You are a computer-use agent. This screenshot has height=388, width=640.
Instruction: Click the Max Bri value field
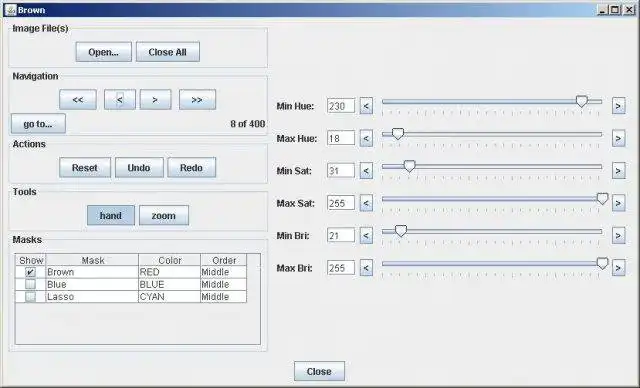[341, 268]
